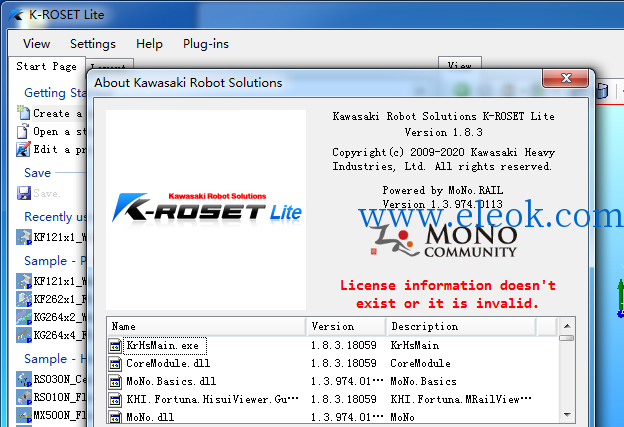
Task: Click the module list scroll up arrow
Action: (x=567, y=326)
